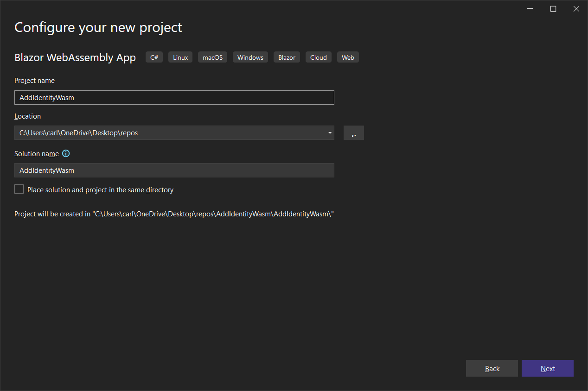
Task: Click the Blazor WebAssembly App heading
Action: pos(75,57)
